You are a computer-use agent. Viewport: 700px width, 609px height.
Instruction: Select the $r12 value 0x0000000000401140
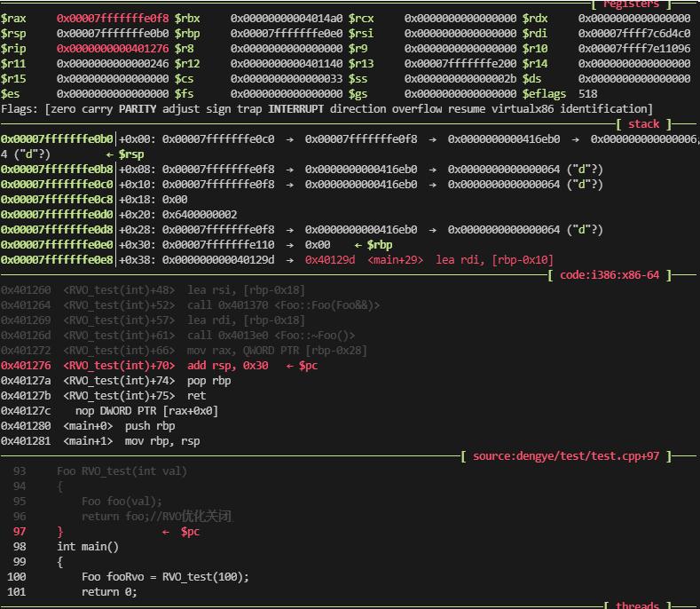287,63
